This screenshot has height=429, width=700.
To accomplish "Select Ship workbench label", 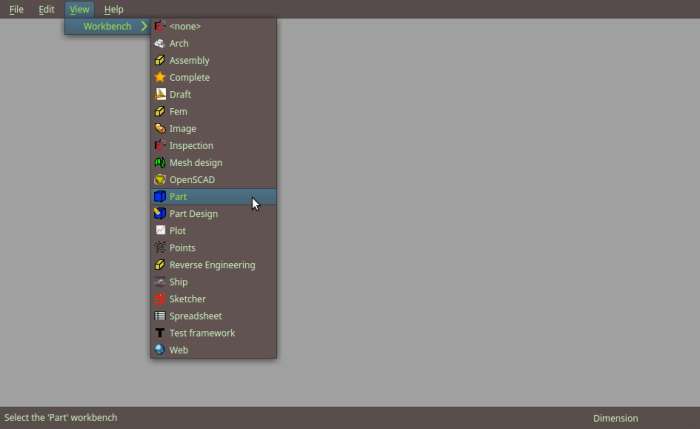I will coord(178,282).
